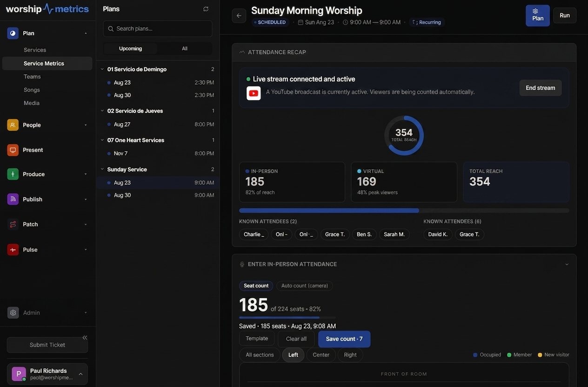Click the Paul Richards avatar
The image size is (588, 387).
point(19,374)
